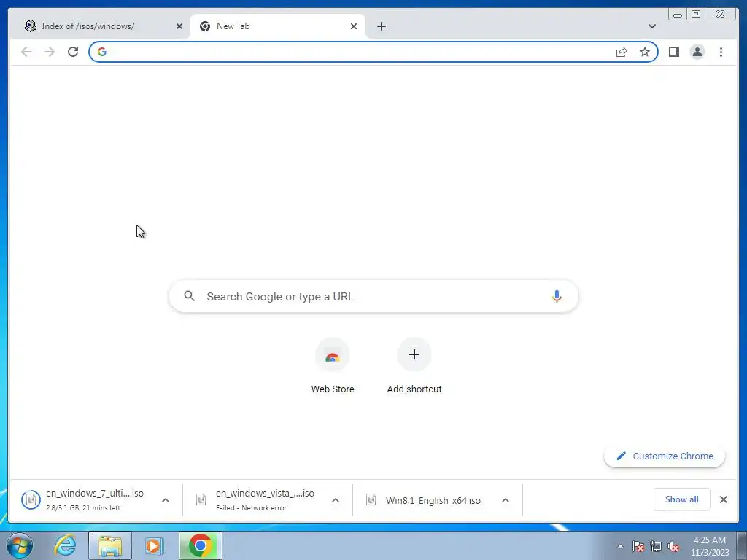Click magnifier icon in search box
The height and width of the screenshot is (560, 747).
coord(189,296)
